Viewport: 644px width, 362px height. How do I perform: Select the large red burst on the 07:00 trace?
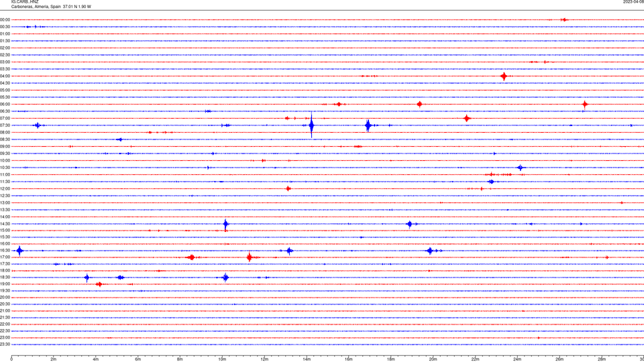(467, 118)
